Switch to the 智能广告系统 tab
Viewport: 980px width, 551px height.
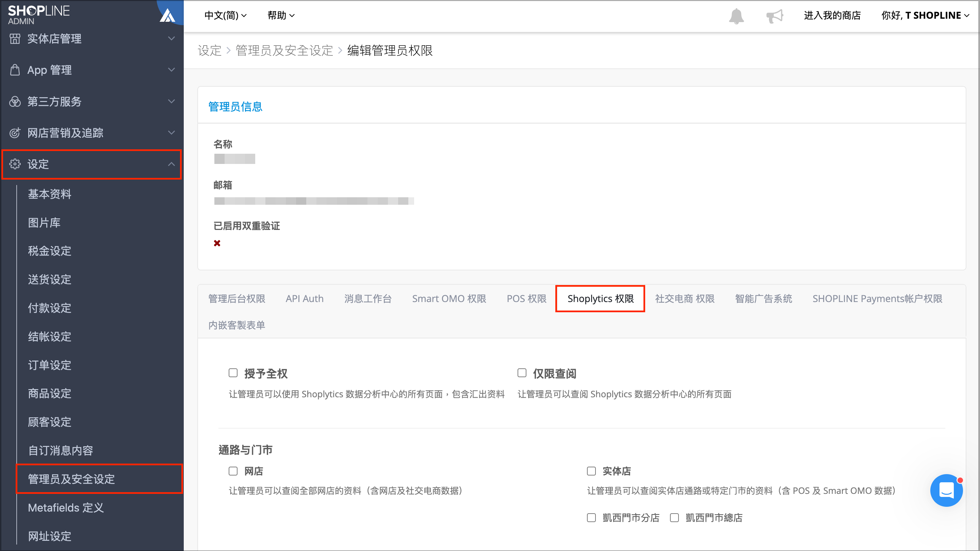point(764,299)
